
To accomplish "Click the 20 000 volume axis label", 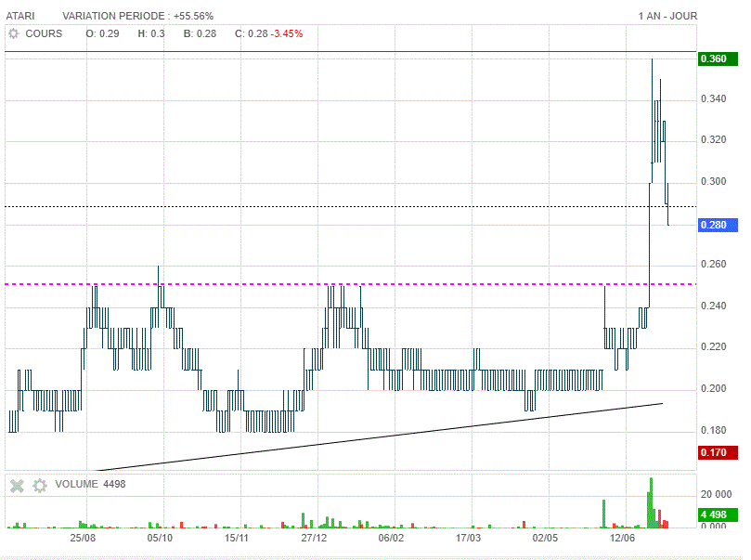I will (716, 494).
